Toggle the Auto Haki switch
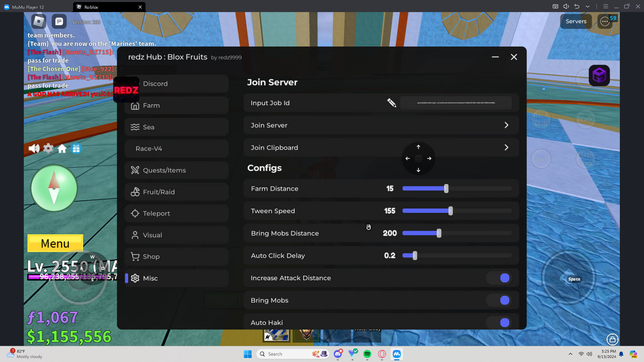The image size is (644, 362). (498, 322)
